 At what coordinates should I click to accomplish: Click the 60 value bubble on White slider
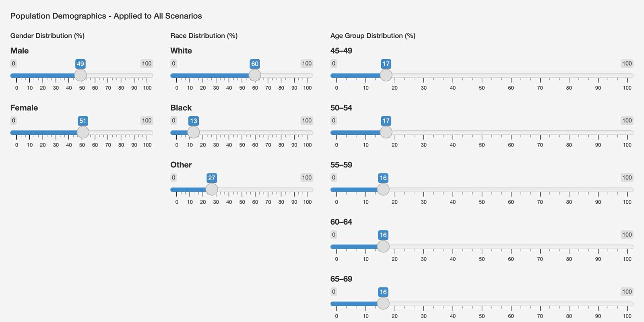pyautogui.click(x=255, y=64)
